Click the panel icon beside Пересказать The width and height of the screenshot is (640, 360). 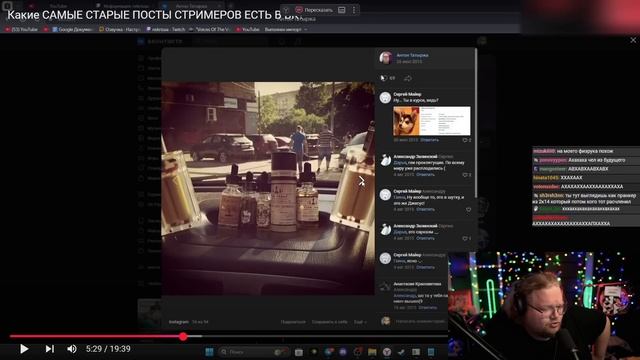(x=342, y=10)
